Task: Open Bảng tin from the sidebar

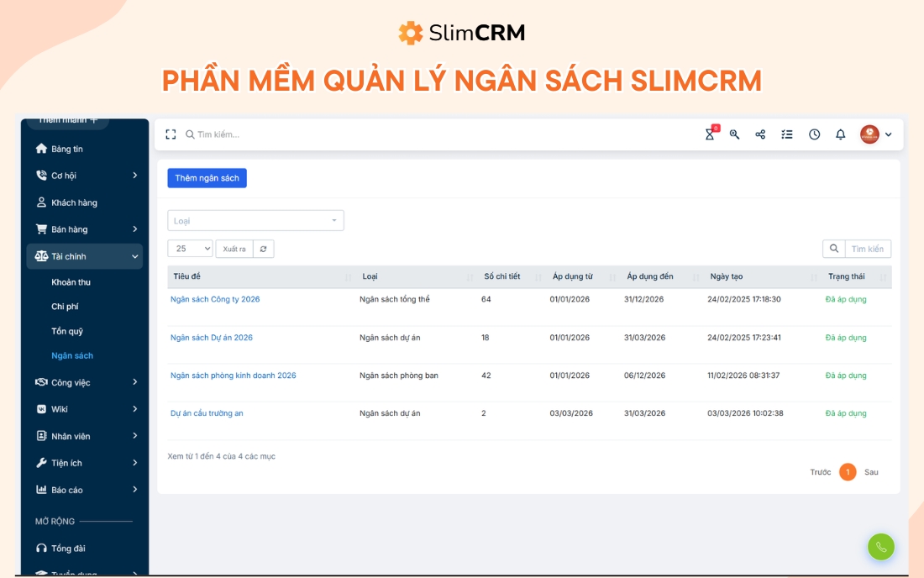Action: coord(62,149)
